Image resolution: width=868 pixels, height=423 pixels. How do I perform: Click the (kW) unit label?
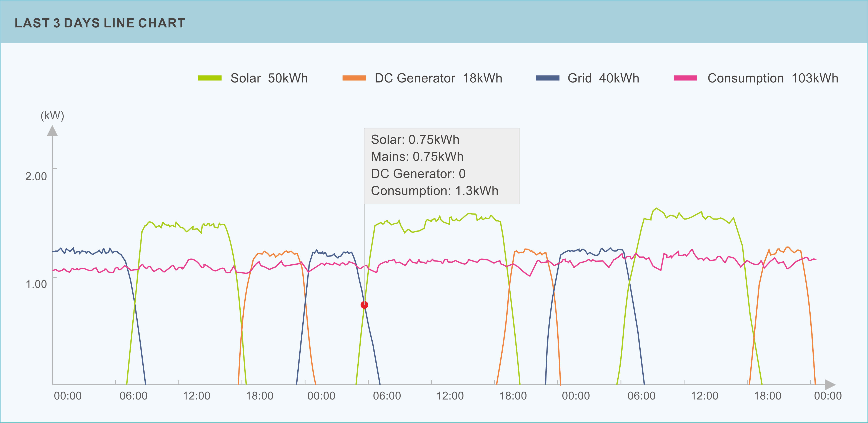point(52,116)
